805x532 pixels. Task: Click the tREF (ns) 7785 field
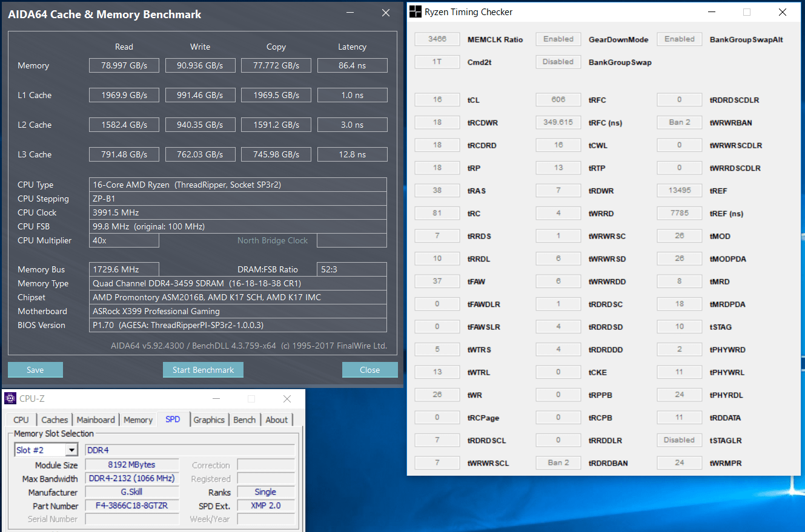(x=680, y=213)
